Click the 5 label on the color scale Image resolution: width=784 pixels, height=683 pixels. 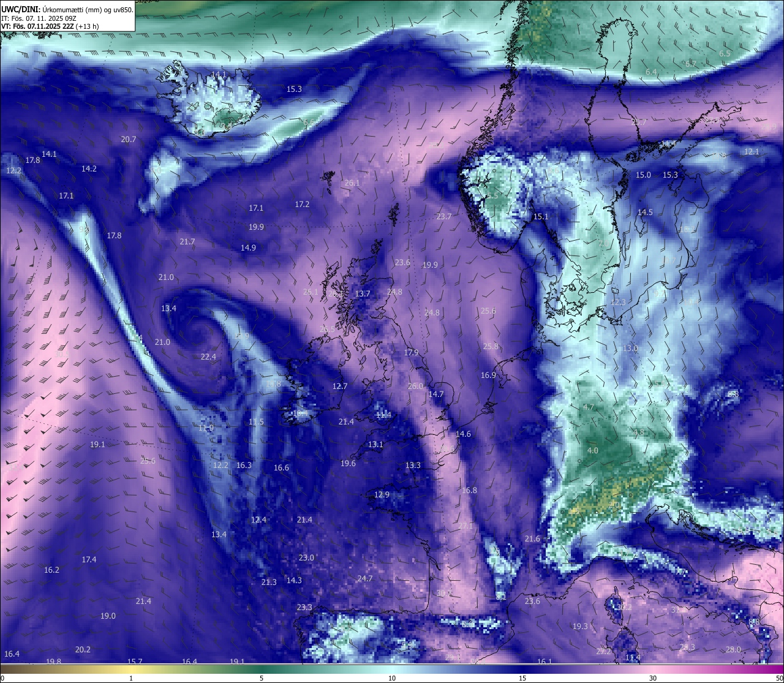pyautogui.click(x=262, y=678)
